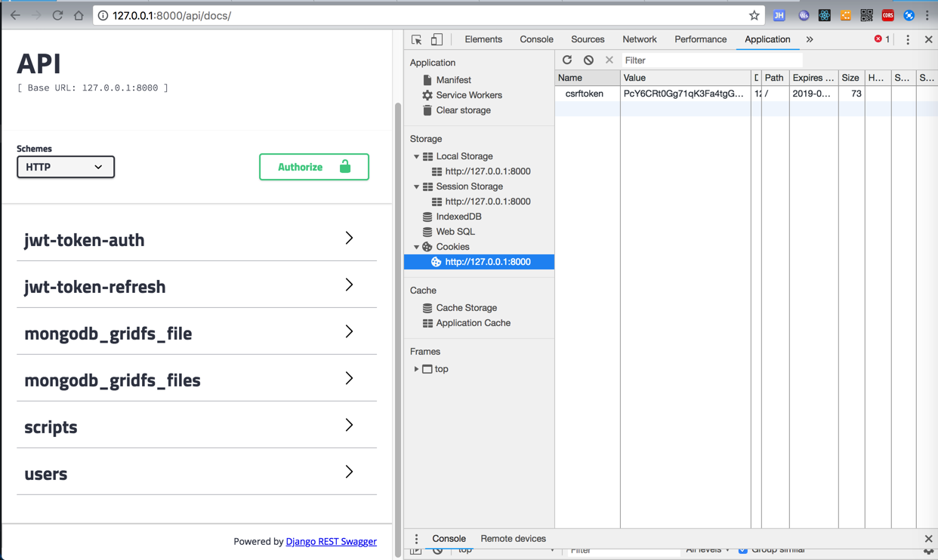Close the bottom console drawer
Image resolution: width=938 pixels, height=560 pixels.
coord(928,539)
